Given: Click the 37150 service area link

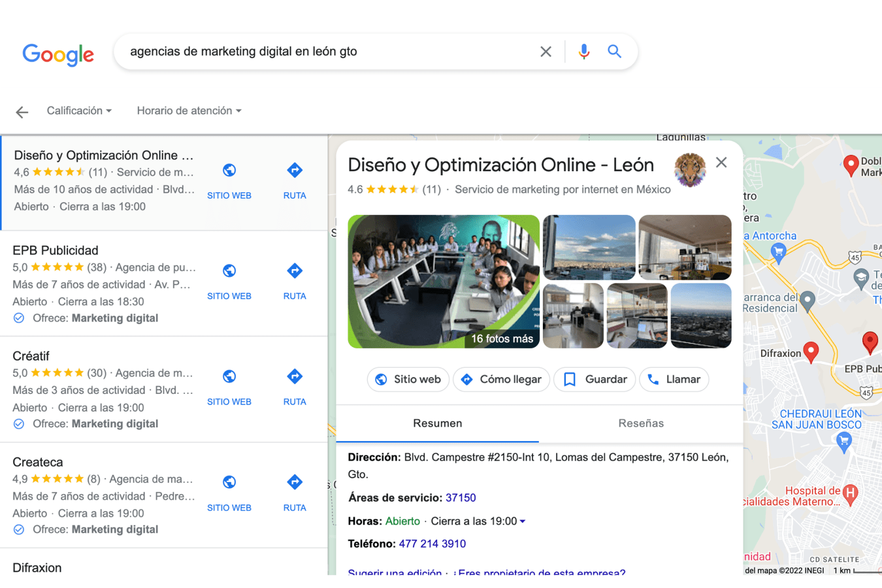Looking at the screenshot, I should (461, 498).
